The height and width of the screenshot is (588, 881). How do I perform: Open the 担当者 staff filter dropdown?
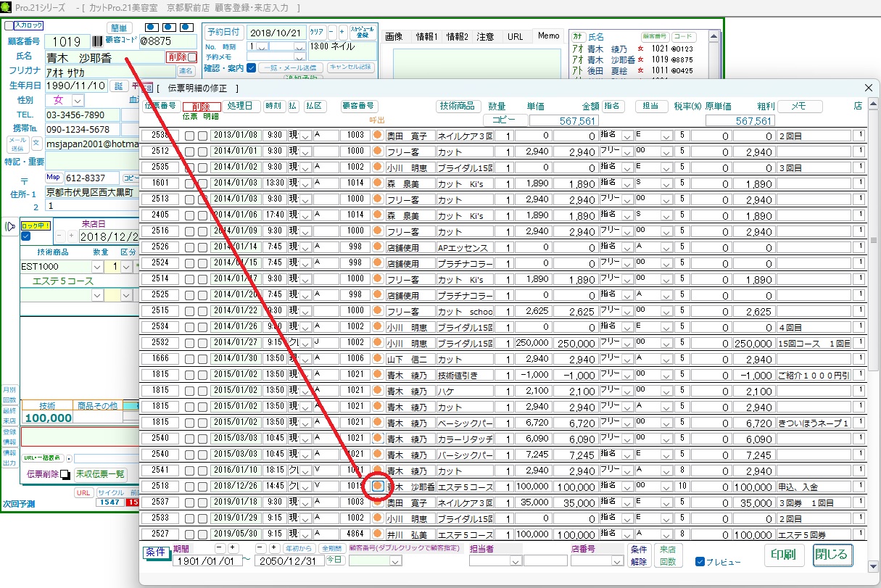515,561
